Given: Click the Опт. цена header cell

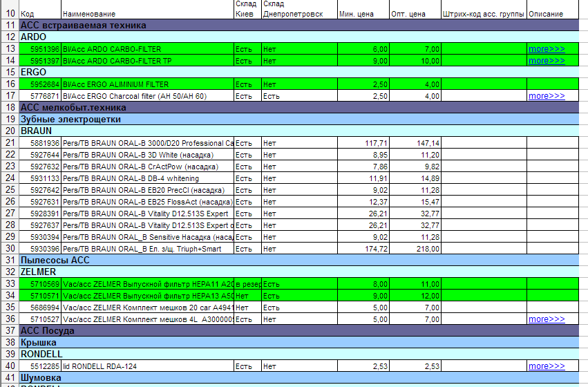Looking at the screenshot, I should (x=415, y=10).
